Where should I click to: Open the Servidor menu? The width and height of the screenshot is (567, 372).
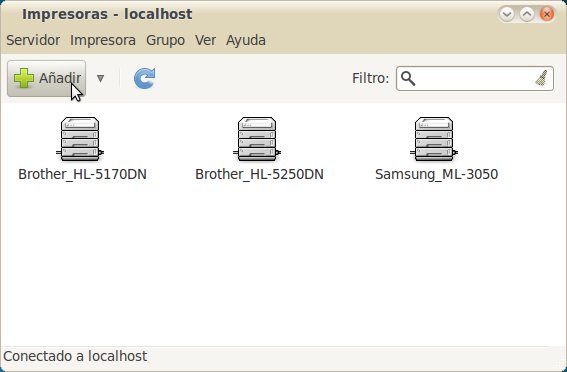coord(33,40)
